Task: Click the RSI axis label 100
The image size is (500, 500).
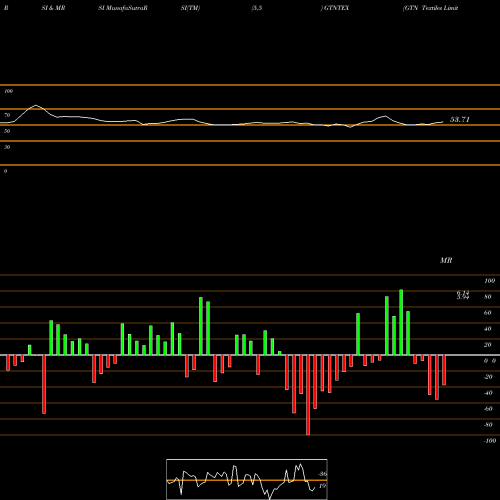Action: [x=8, y=91]
